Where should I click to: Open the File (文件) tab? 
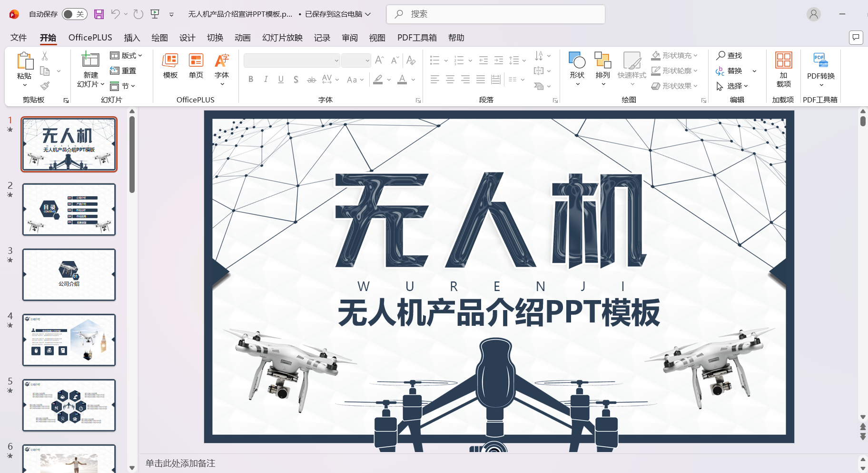coord(19,38)
